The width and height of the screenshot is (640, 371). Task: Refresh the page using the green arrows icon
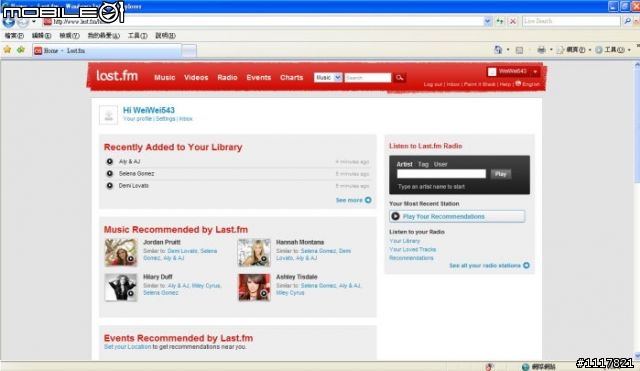pyautogui.click(x=500, y=21)
